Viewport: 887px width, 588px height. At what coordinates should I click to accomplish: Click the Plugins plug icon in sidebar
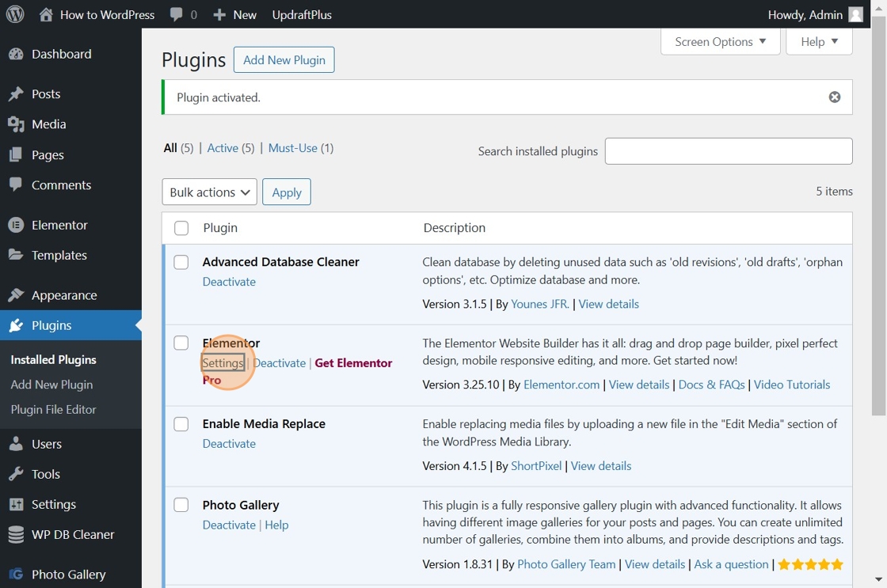[16, 325]
